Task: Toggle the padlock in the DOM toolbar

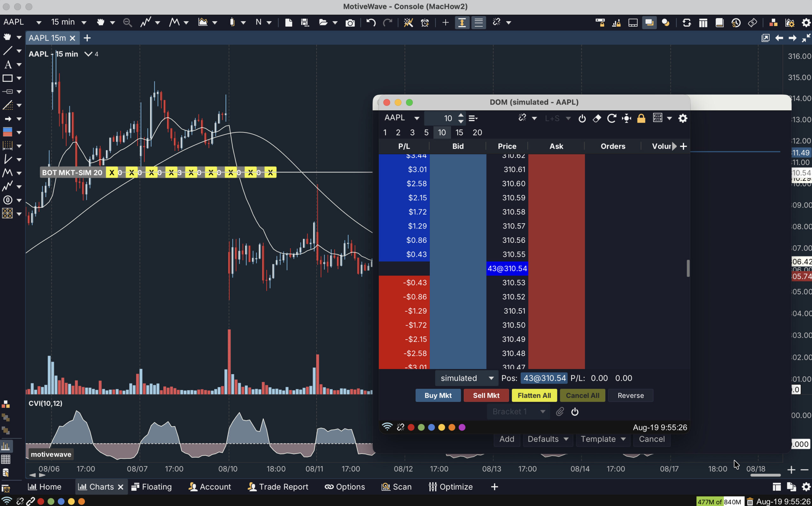Action: [641, 119]
